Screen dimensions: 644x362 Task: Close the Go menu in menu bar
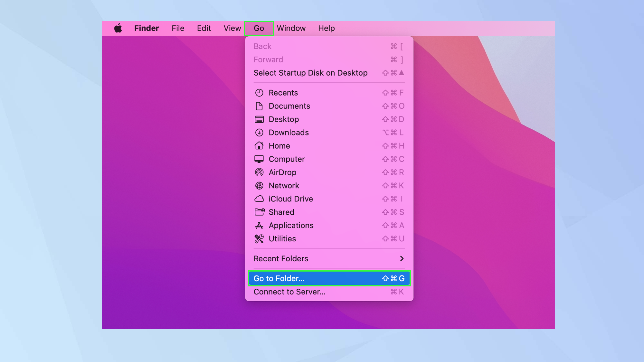(259, 28)
